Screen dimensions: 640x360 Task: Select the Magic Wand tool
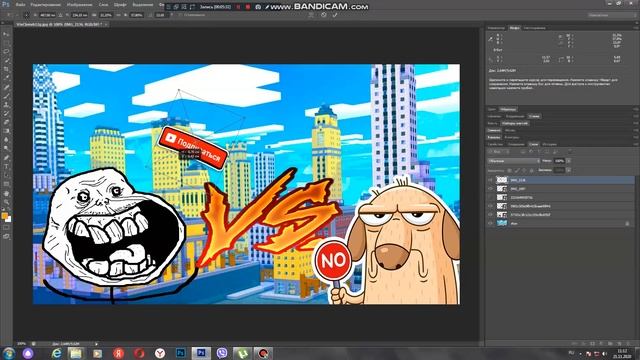pyautogui.click(x=6, y=60)
